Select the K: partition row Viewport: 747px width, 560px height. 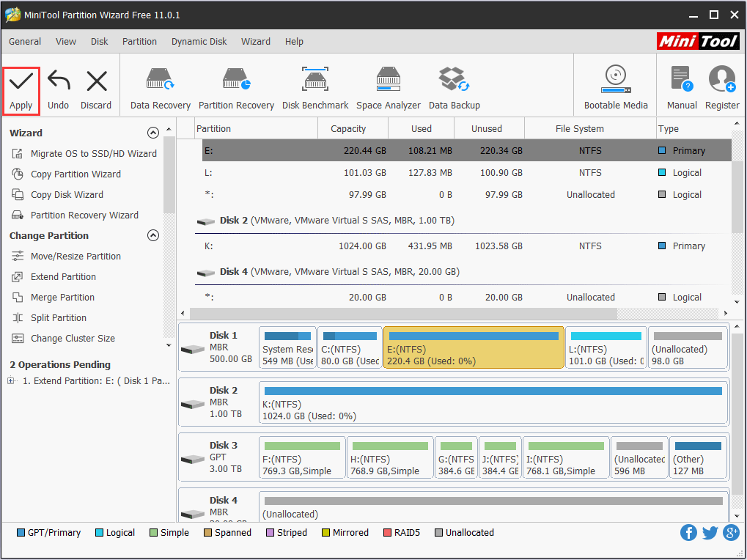coord(466,246)
